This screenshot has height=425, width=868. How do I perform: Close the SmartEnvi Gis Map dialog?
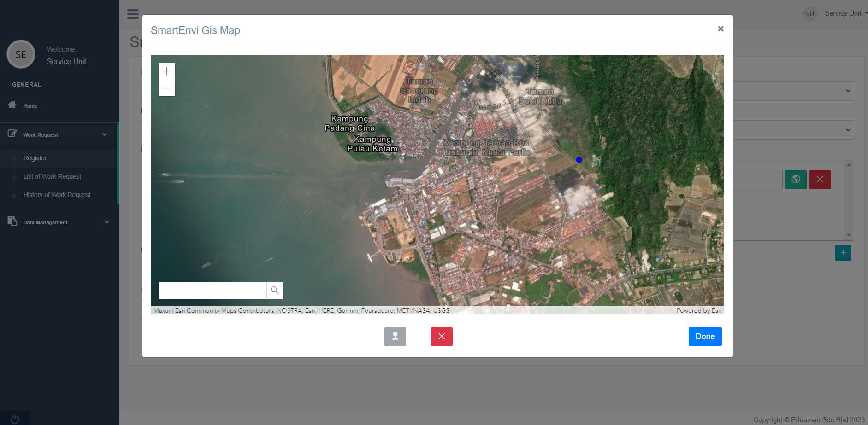[720, 29]
